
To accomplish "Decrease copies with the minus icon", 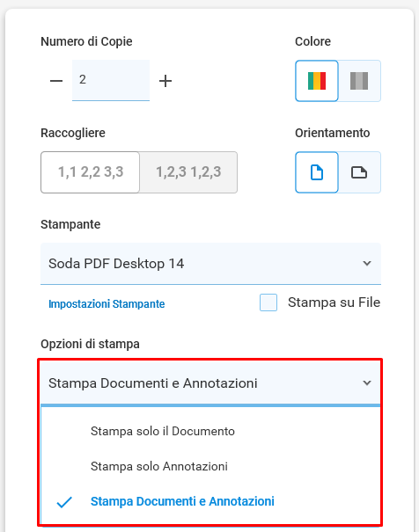I will click(x=56, y=81).
